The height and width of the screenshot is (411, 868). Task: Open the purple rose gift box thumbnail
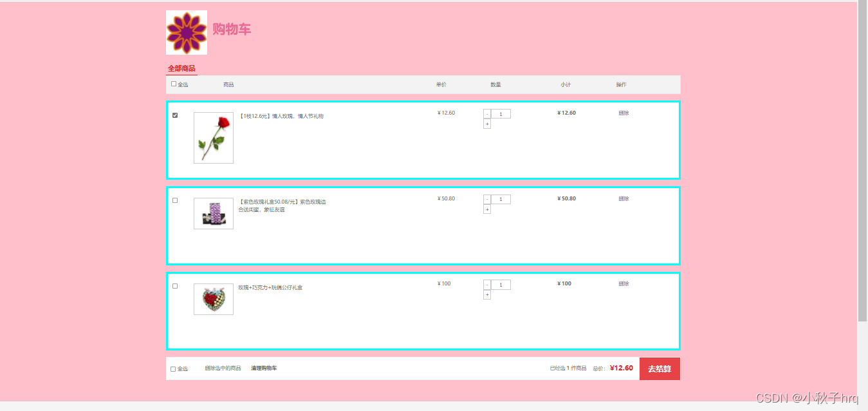tap(214, 213)
